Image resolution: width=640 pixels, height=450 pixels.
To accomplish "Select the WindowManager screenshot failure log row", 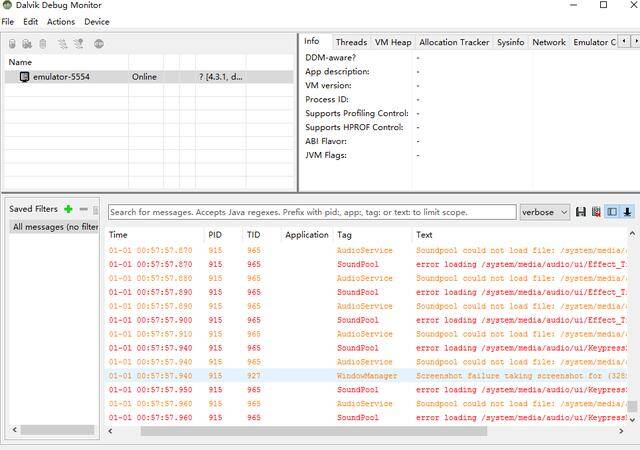I will 367,376.
